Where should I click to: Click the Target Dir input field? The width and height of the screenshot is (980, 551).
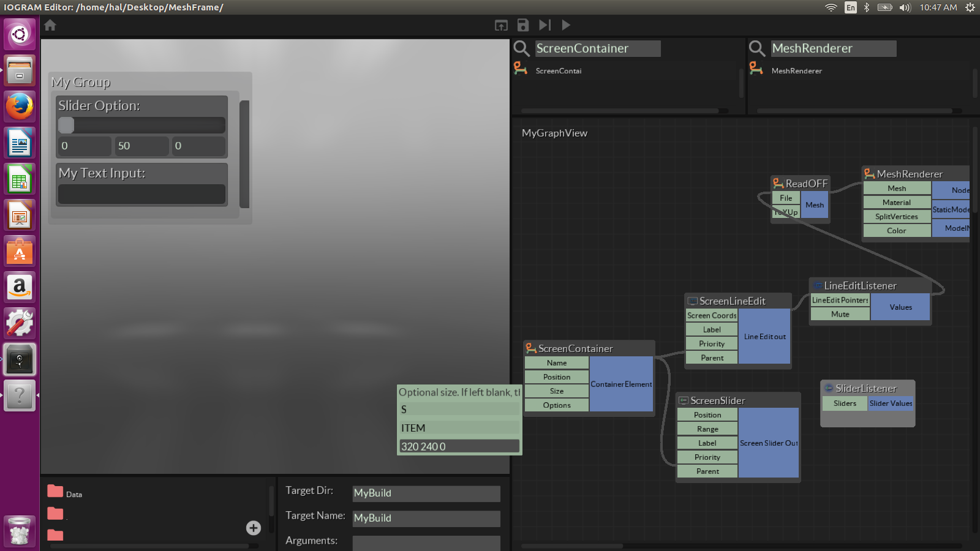(426, 493)
